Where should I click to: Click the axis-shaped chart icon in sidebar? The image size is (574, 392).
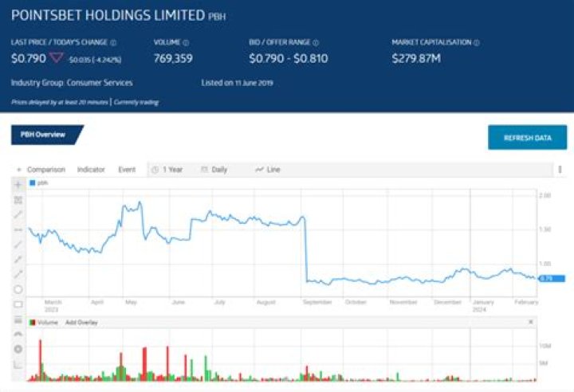tap(18, 365)
